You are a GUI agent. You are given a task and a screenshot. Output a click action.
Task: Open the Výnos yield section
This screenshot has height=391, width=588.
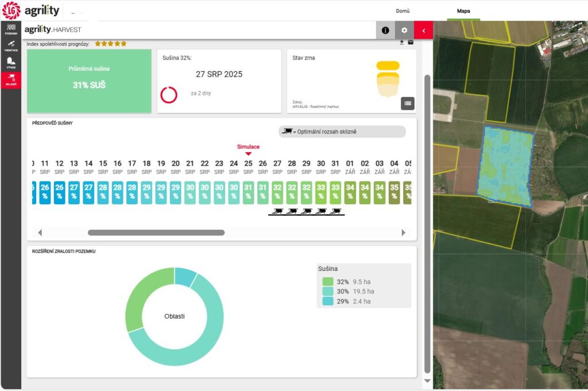tap(10, 63)
